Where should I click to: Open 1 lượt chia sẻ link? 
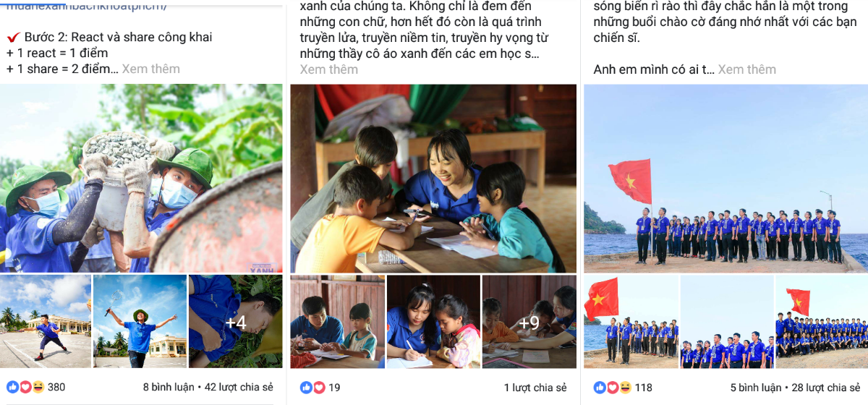click(x=535, y=388)
